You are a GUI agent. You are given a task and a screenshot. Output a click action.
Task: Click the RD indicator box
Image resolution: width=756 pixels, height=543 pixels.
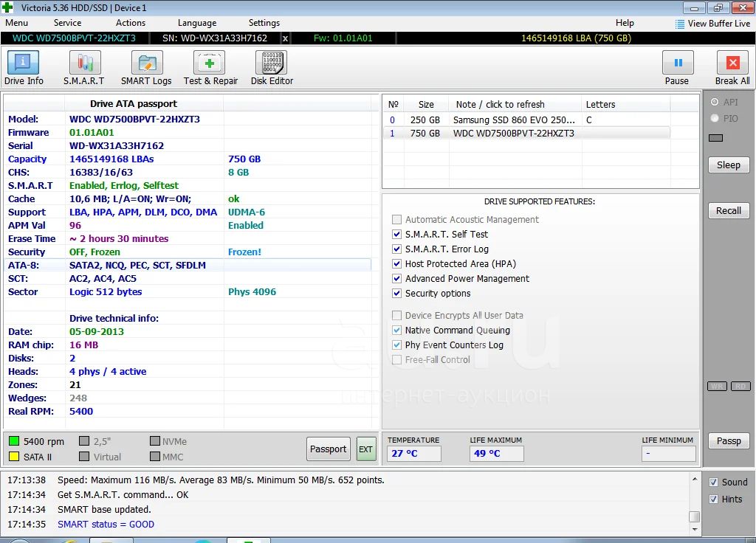pos(740,387)
